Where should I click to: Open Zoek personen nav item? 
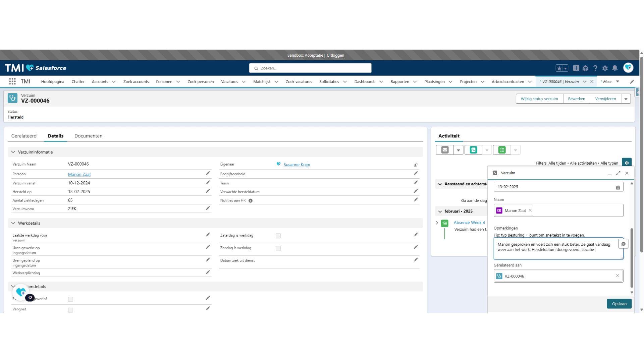coord(201,81)
